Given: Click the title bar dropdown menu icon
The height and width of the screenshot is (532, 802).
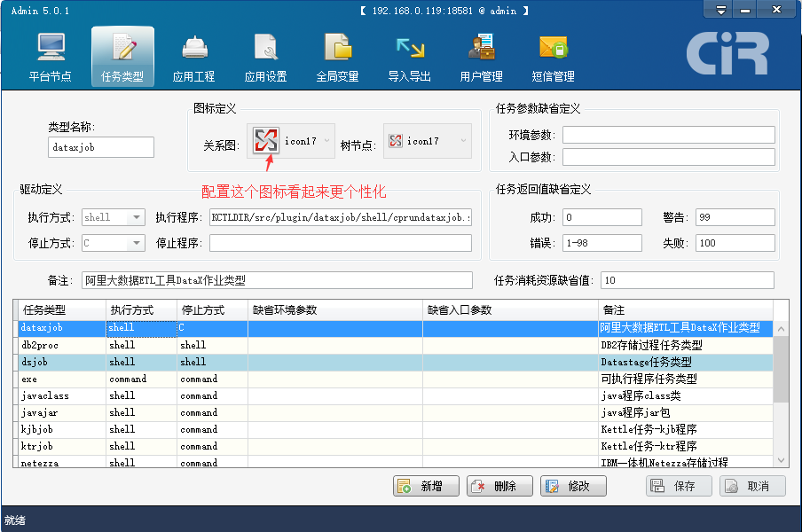Looking at the screenshot, I should pos(720,11).
